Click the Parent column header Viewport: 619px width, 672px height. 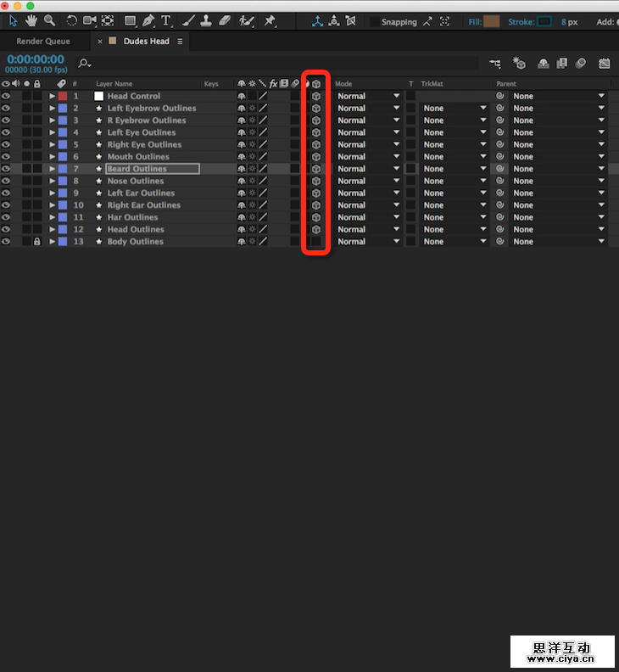(x=506, y=84)
